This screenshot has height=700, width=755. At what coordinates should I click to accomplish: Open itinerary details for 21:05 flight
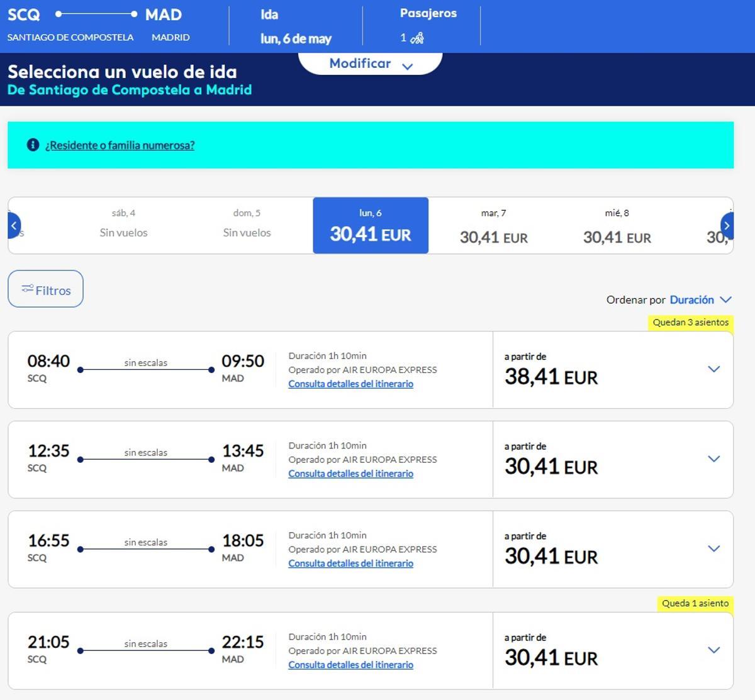350,665
